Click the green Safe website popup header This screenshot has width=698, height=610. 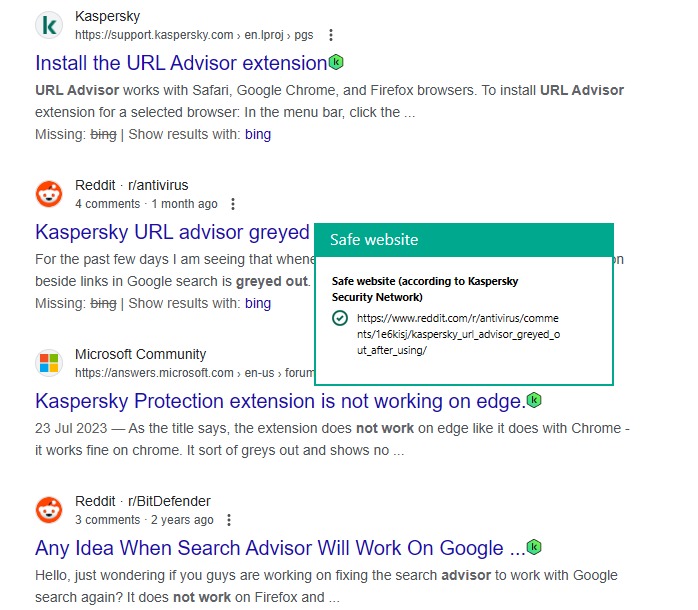[463, 240]
